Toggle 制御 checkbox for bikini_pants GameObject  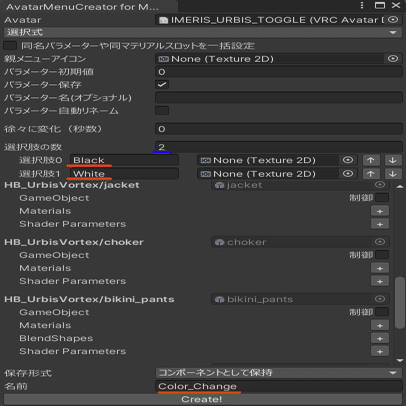(382, 312)
